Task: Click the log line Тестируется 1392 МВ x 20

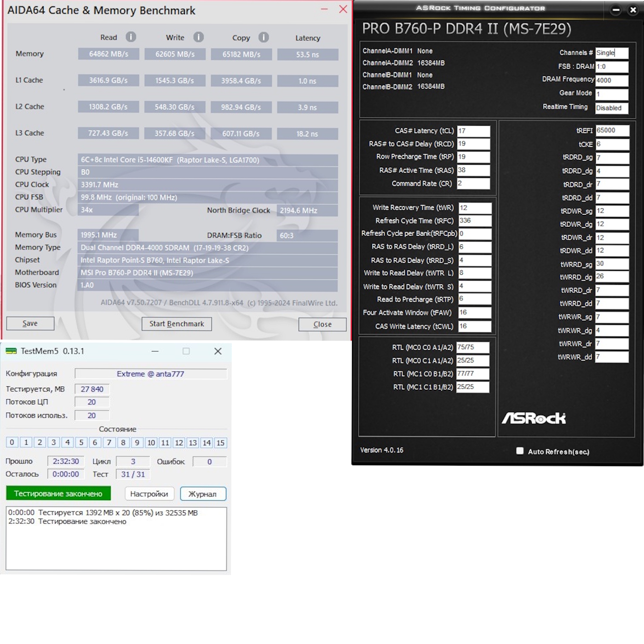Action: [x=103, y=513]
